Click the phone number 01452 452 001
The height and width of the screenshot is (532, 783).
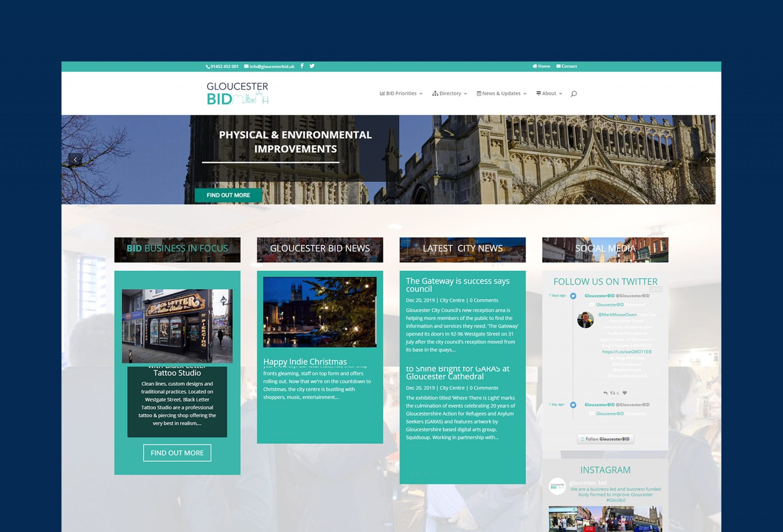tap(222, 66)
